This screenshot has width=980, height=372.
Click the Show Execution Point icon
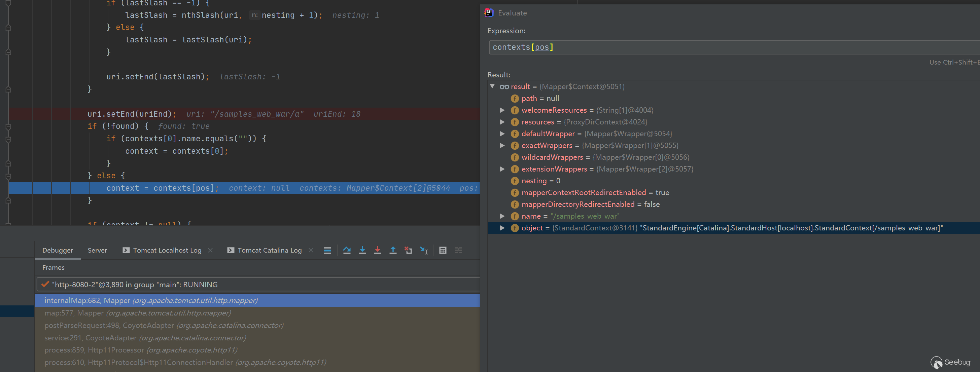pos(327,250)
